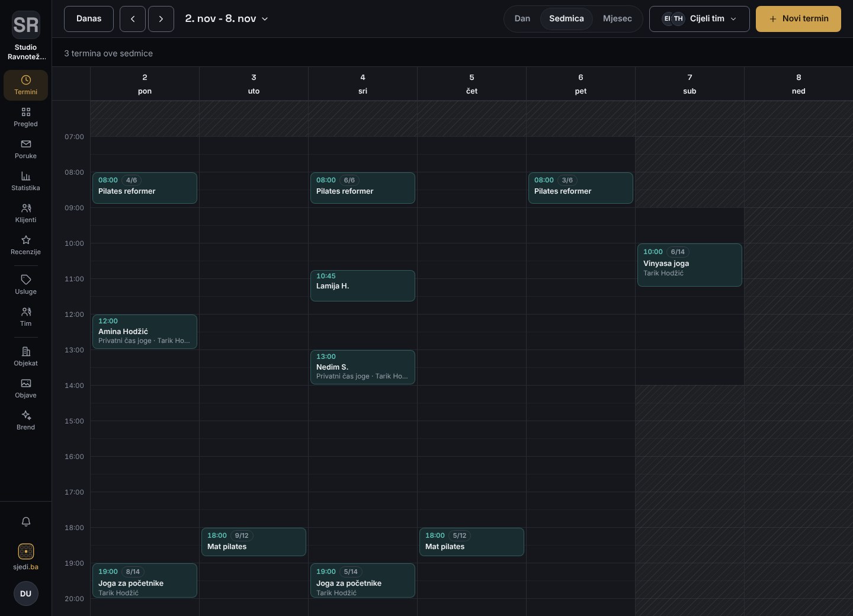The width and height of the screenshot is (853, 616).
Task: Click the '3 termina ove sedmice' summary text
Action: [x=108, y=53]
